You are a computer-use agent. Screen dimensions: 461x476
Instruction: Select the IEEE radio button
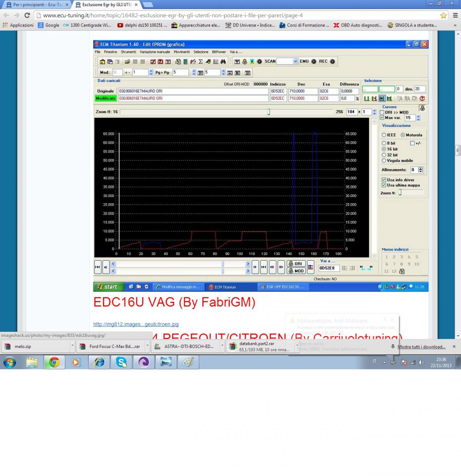click(x=384, y=135)
